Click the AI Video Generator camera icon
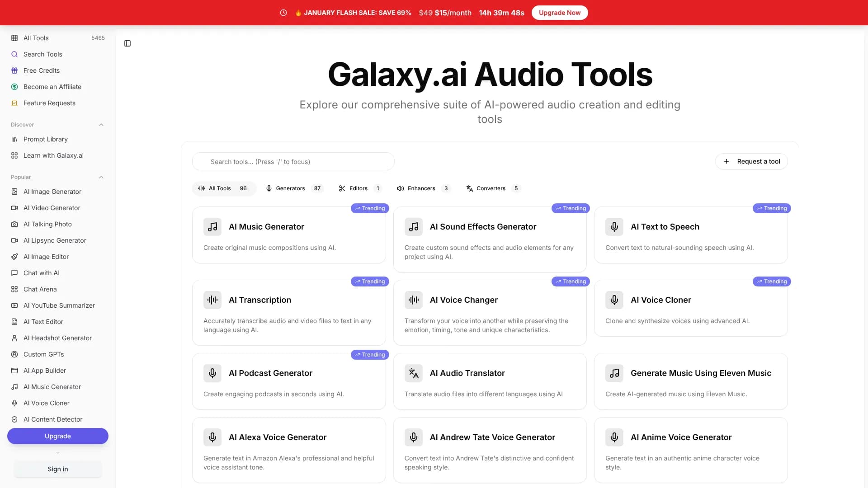This screenshot has height=488, width=868. 14,208
